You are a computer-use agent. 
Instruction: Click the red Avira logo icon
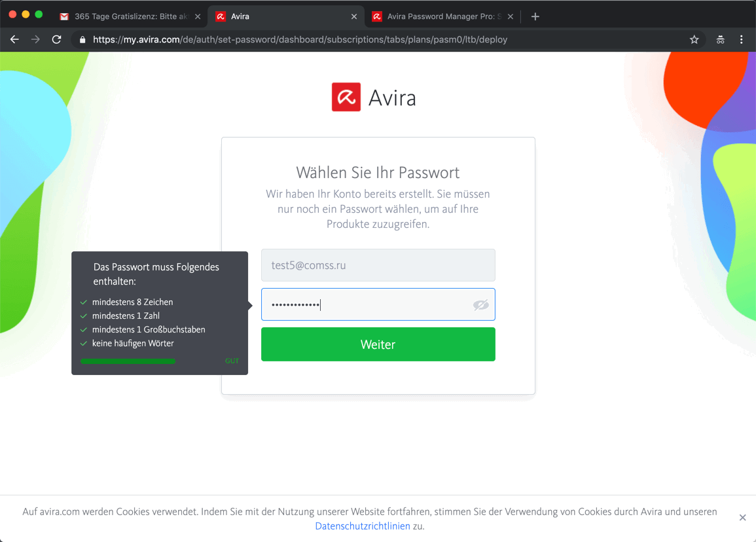(x=346, y=97)
